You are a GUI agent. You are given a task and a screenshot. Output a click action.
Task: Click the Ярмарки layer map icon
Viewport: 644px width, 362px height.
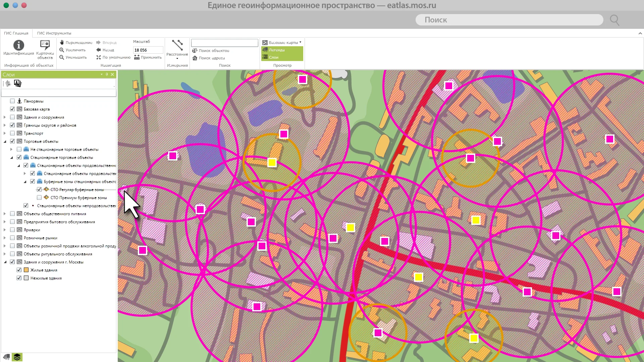tap(19, 230)
